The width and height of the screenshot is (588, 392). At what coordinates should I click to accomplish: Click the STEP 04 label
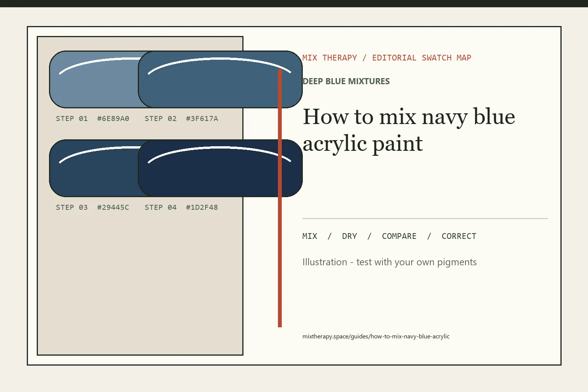click(161, 207)
